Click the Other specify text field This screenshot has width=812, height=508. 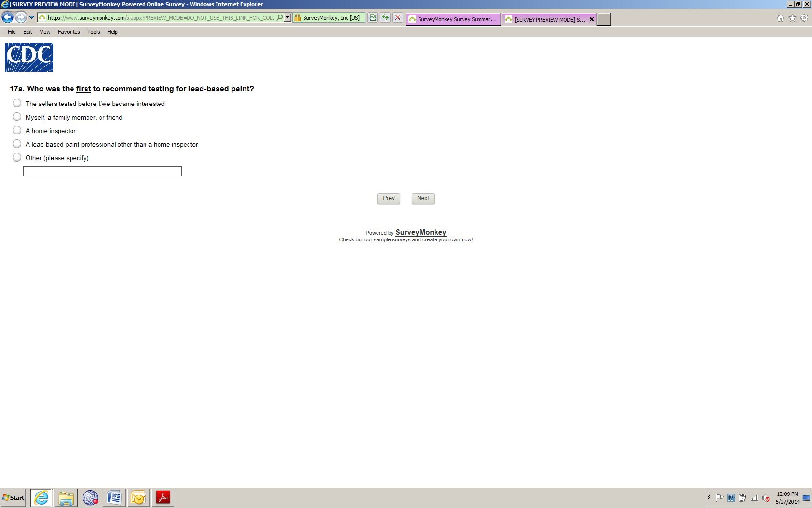(102, 171)
